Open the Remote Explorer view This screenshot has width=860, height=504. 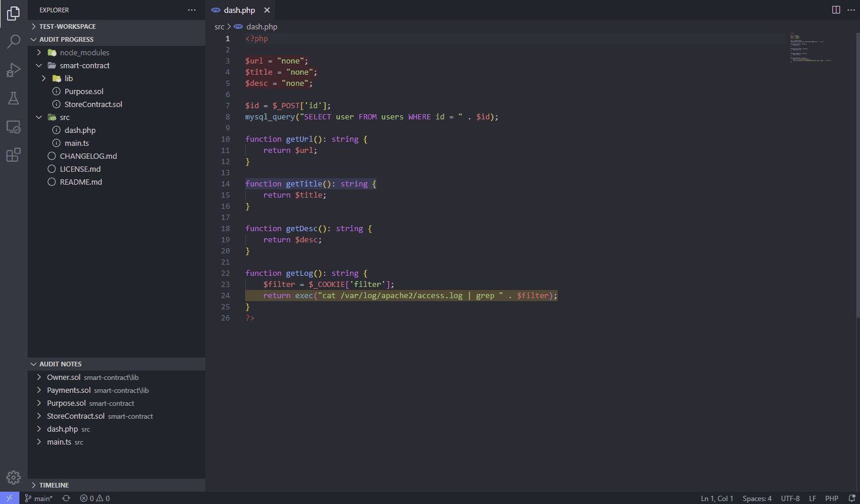[14, 127]
